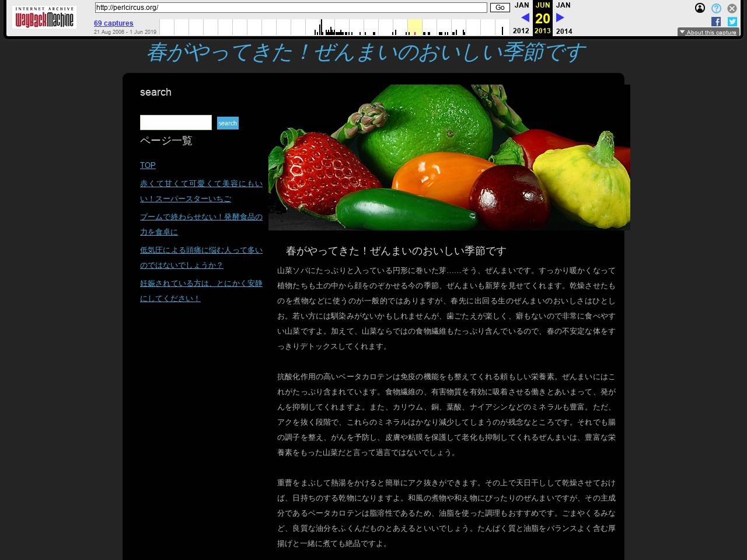Open the 69 captures link

tap(113, 23)
